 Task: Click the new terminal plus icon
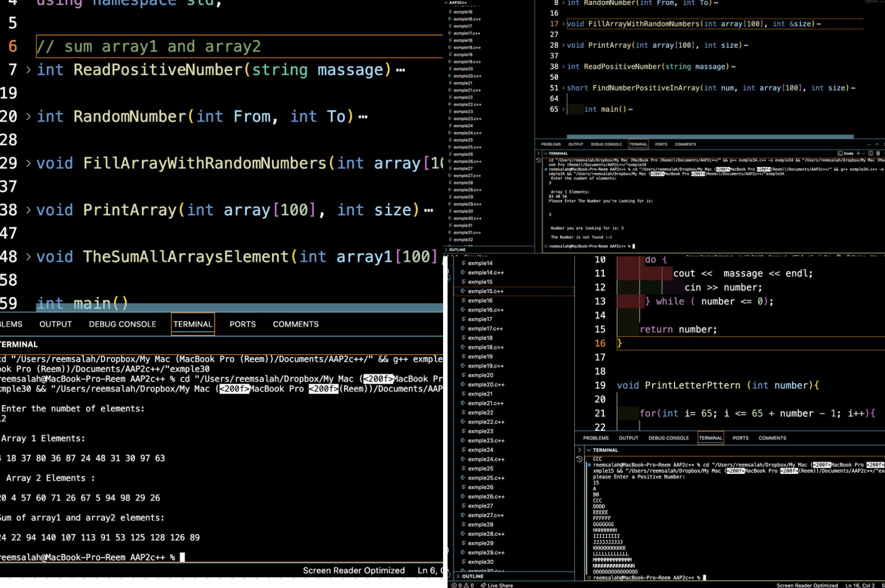[858, 153]
